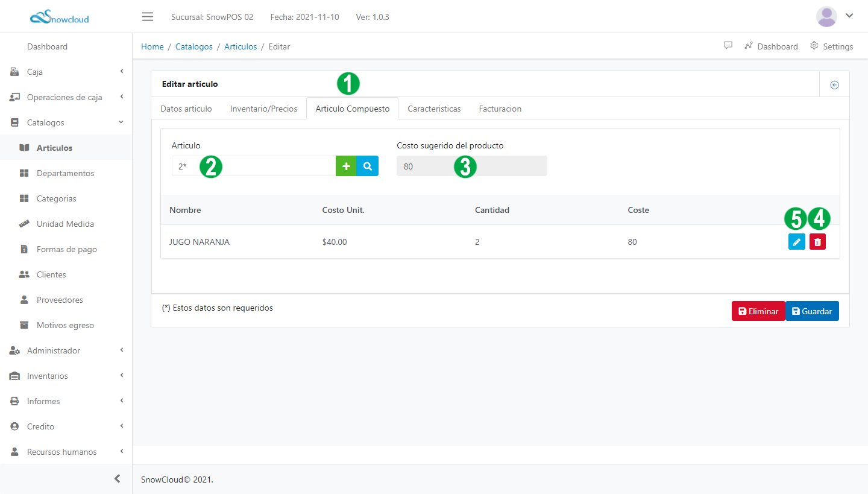Edit the JUGO NARANJA row with pencil icon
This screenshot has width=868, height=494.
[x=796, y=242]
